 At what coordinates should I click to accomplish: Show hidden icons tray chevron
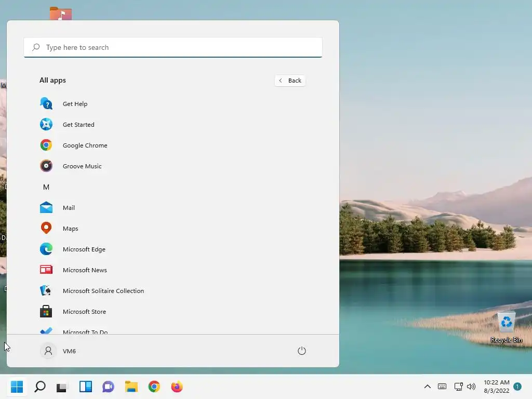[428, 387]
